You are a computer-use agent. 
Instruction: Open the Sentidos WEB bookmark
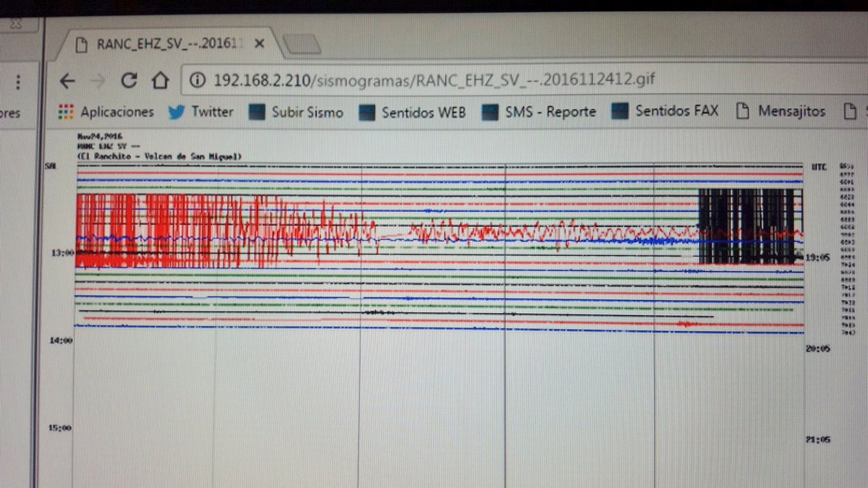[x=413, y=112]
